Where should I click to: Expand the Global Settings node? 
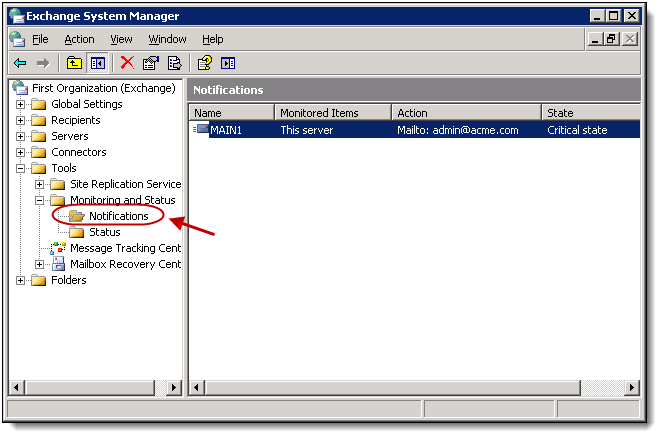tap(20, 104)
